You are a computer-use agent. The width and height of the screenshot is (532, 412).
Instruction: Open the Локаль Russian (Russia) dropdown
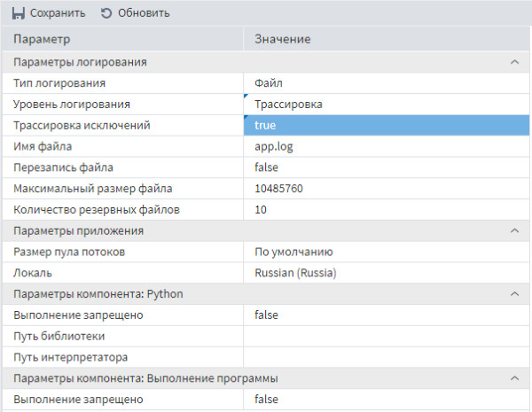point(387,273)
